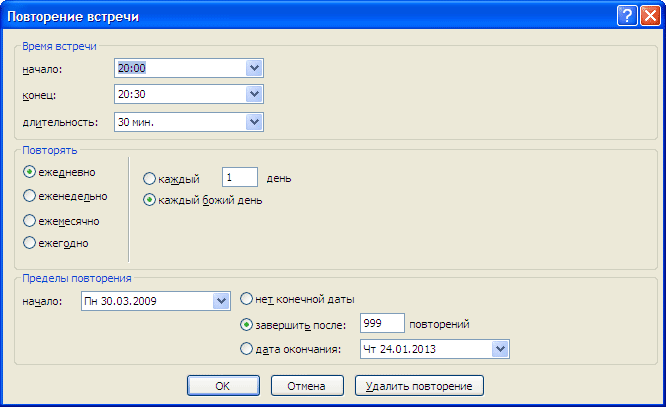Image resolution: width=666 pixels, height=407 pixels.
Task: Click the Отмена button
Action: tap(307, 386)
